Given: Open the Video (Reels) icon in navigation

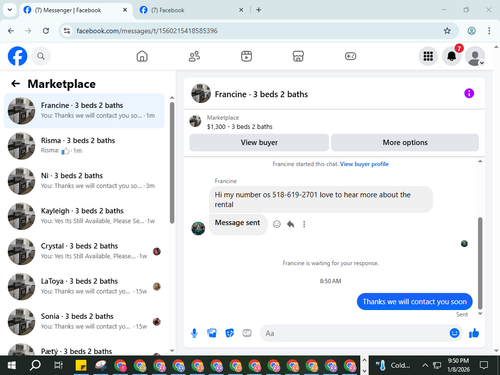Looking at the screenshot, I should click(x=246, y=56).
